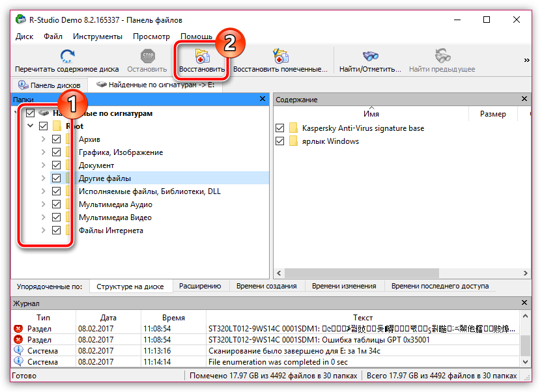Image resolution: width=542 pixels, height=392 pixels.
Task: Open the Файл menu
Action: pyautogui.click(x=53, y=36)
